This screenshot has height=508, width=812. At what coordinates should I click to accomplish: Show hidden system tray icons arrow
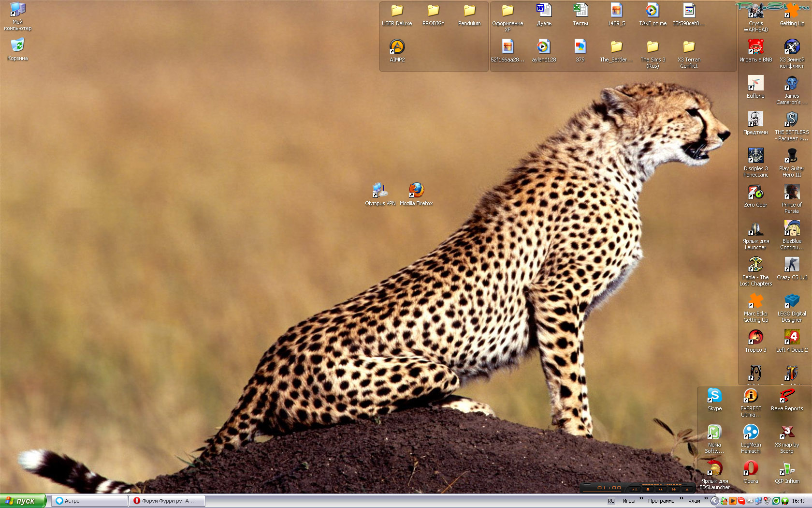pos(714,501)
